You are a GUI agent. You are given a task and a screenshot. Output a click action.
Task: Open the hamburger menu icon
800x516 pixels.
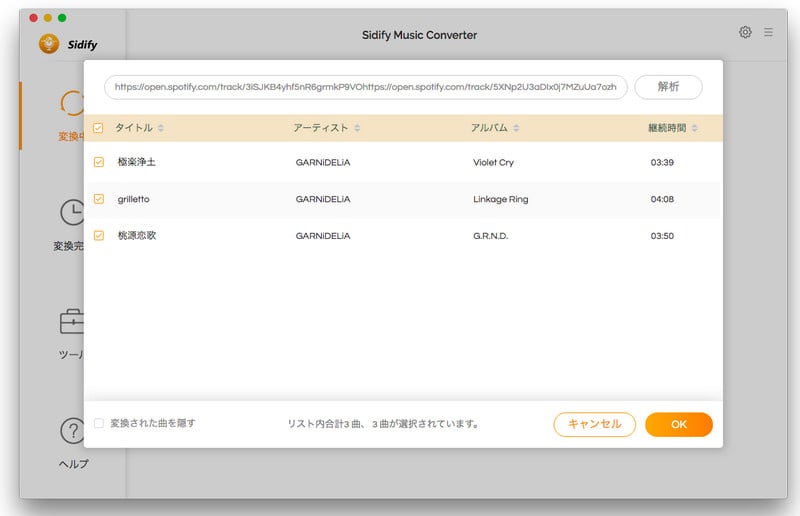pyautogui.click(x=768, y=32)
